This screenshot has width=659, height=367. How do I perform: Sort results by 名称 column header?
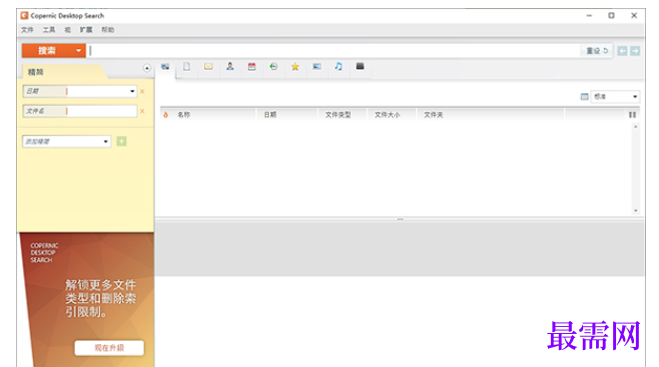pyautogui.click(x=184, y=115)
